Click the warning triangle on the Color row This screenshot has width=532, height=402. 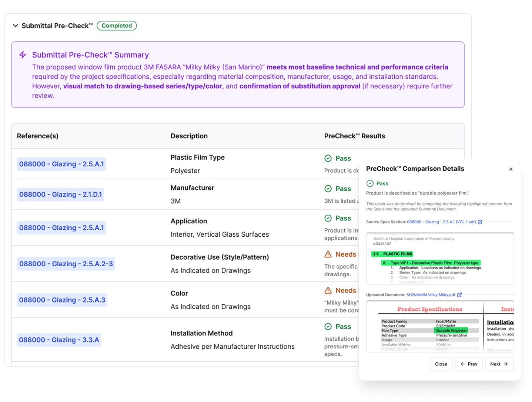coord(327,290)
